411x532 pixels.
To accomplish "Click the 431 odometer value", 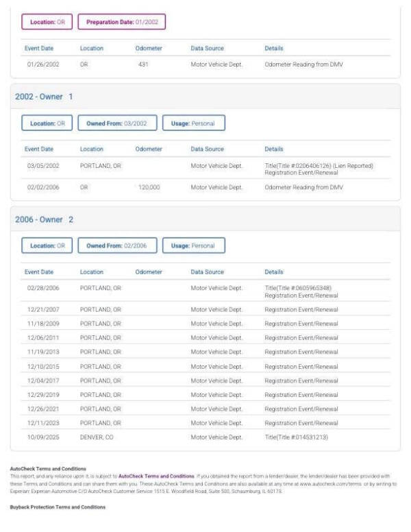I will pos(143,64).
